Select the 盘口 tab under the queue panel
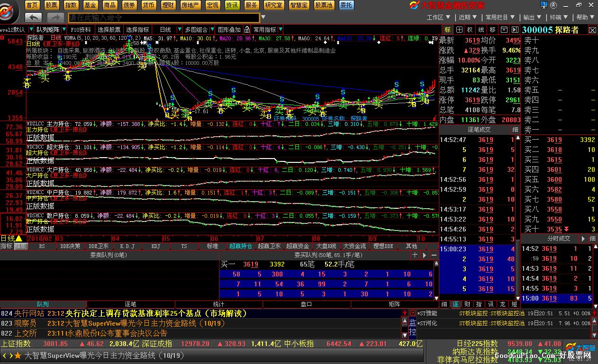The width and height of the screenshot is (598, 364). point(306,304)
